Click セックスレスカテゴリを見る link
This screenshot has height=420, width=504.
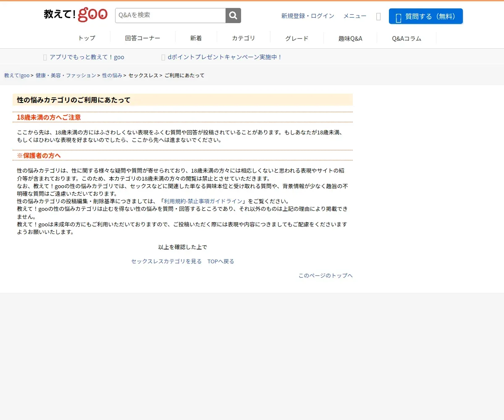click(x=166, y=261)
